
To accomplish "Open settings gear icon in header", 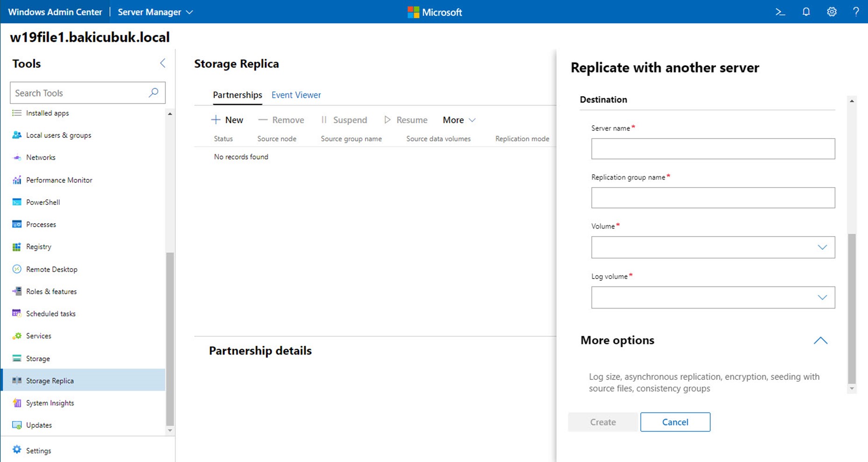I will point(832,12).
